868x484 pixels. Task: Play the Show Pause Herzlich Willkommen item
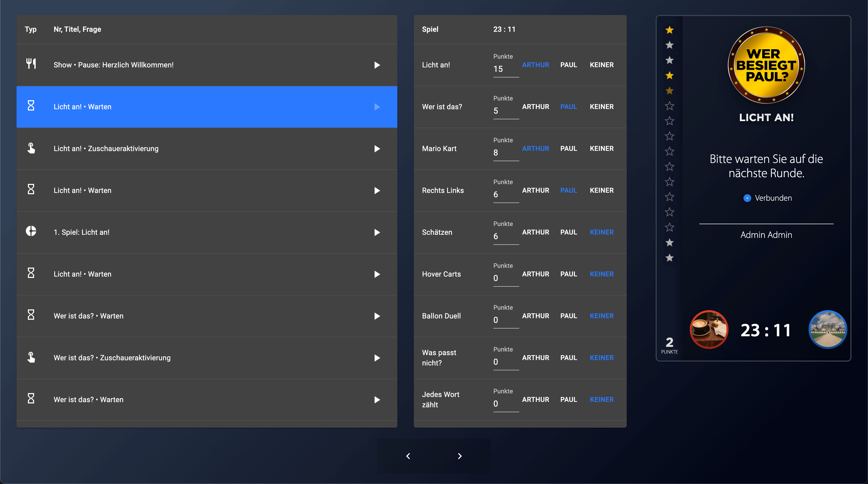coord(377,65)
